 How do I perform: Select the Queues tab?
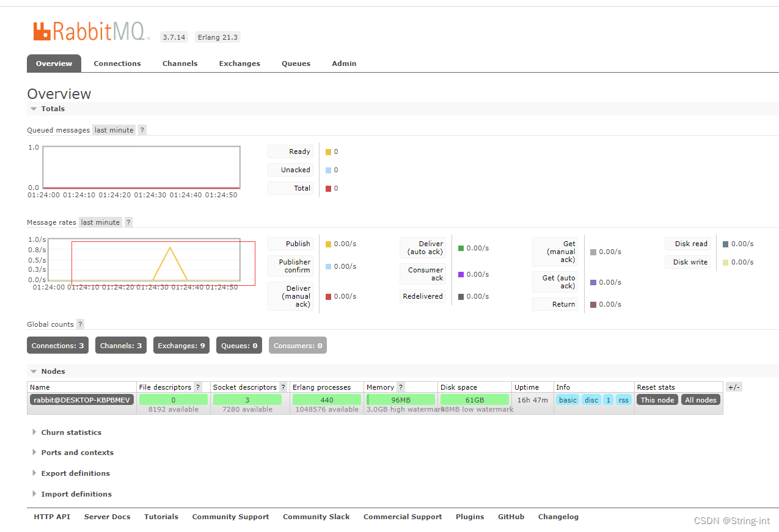296,64
